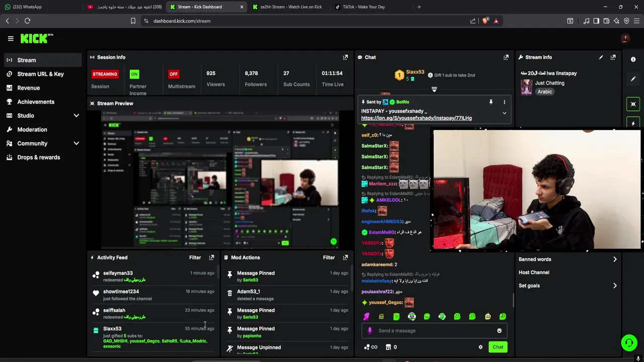This screenshot has height=362, width=644.
Task: Click the green-outlined camera icon in right toolbar
Action: click(633, 104)
